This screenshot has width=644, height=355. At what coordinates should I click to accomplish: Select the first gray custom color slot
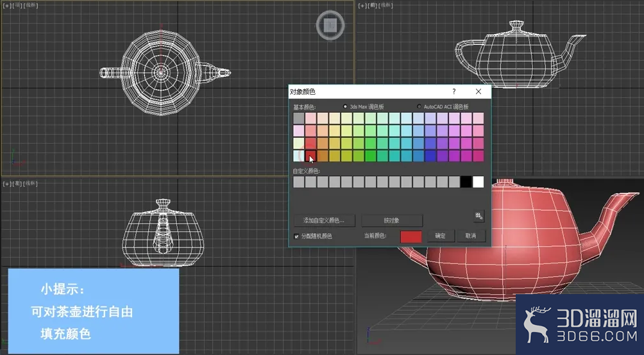pos(299,182)
